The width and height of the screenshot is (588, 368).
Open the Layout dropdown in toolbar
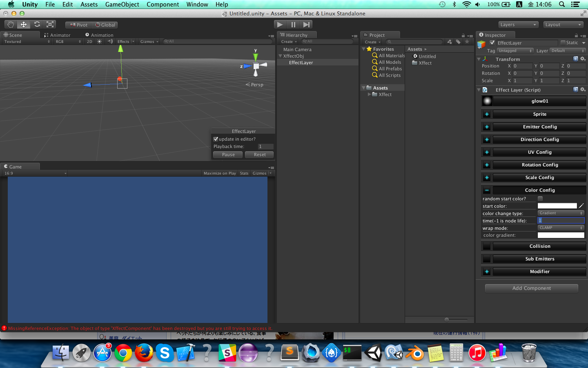[x=563, y=25]
